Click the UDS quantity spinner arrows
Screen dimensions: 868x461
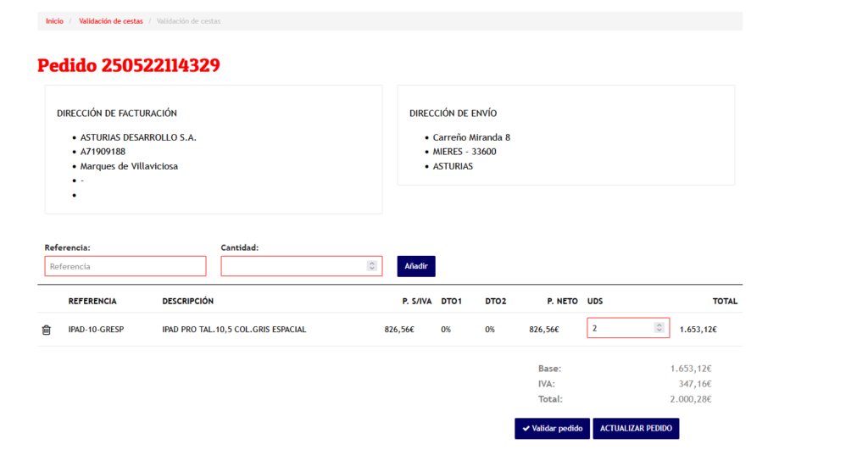(659, 328)
